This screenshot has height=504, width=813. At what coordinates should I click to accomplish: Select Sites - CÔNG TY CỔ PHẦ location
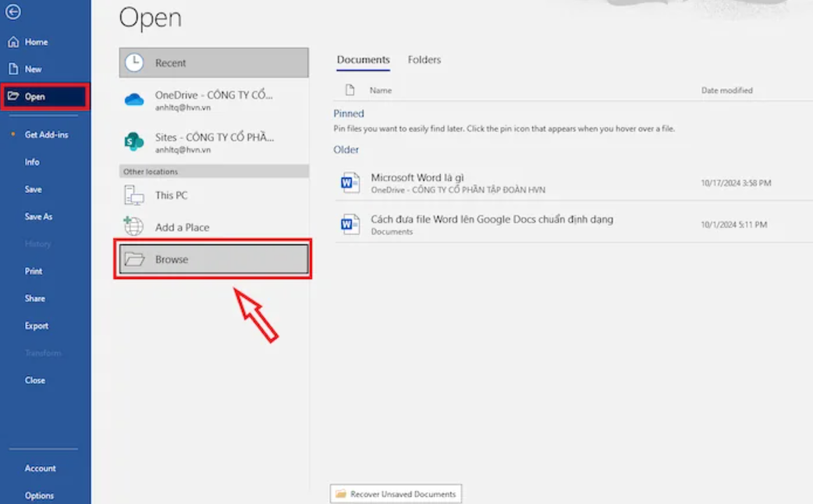(x=214, y=143)
